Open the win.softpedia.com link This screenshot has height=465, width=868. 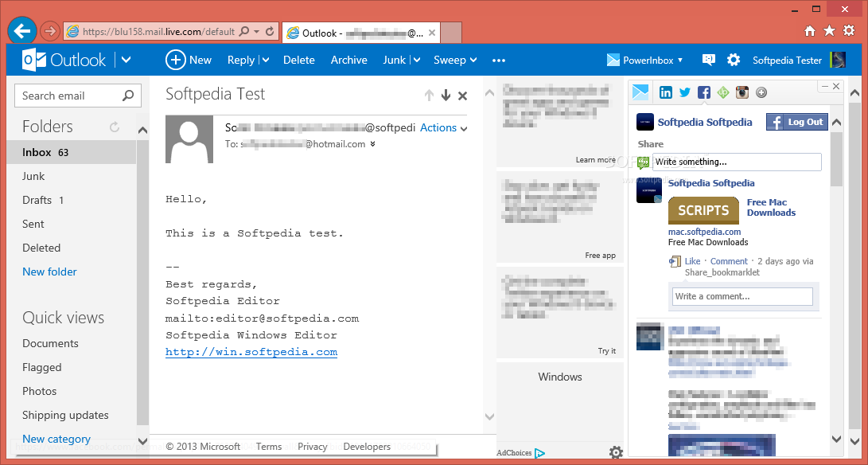point(251,352)
